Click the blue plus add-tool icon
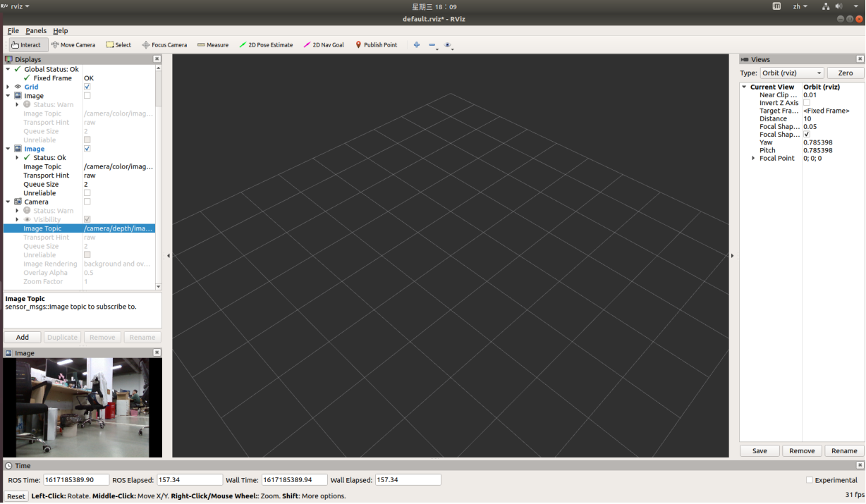The height and width of the screenshot is (504, 866). pyautogui.click(x=417, y=45)
